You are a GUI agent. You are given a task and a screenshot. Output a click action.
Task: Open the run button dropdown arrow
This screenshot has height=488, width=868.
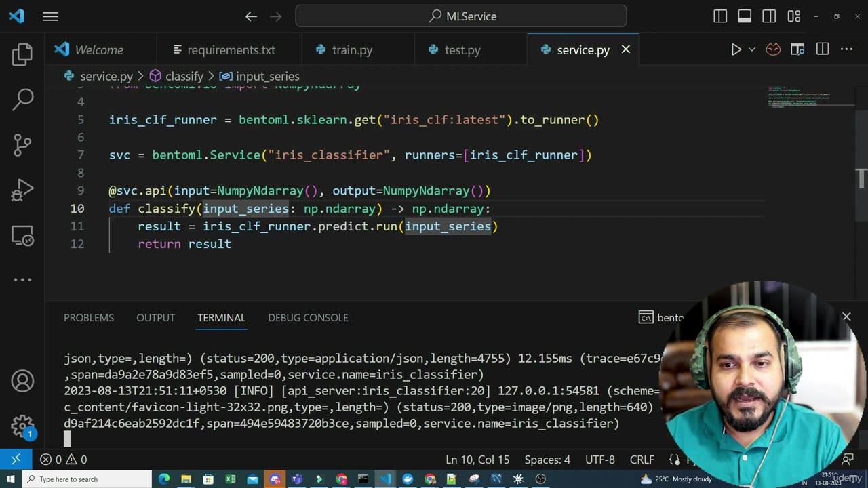(751, 49)
